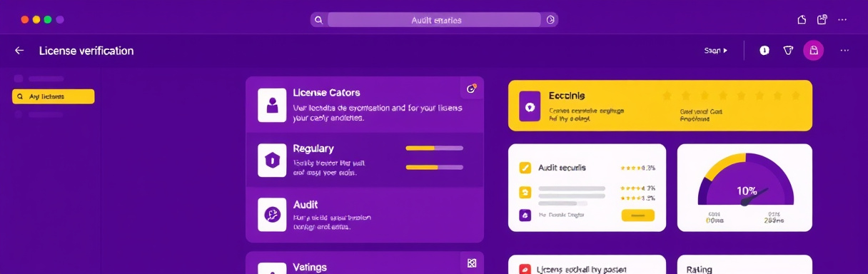Click the Regulary shield icon
Image resolution: width=868 pixels, height=274 pixels.
[x=272, y=160]
